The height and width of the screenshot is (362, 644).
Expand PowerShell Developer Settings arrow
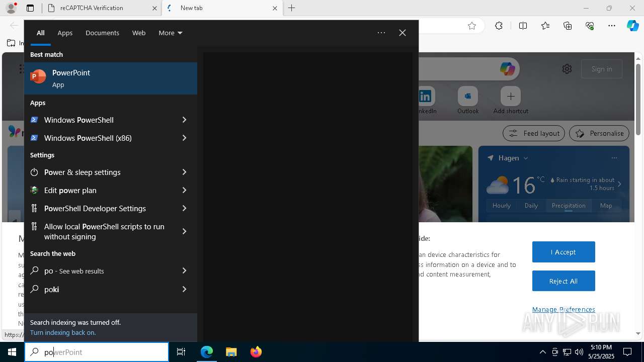tap(184, 208)
